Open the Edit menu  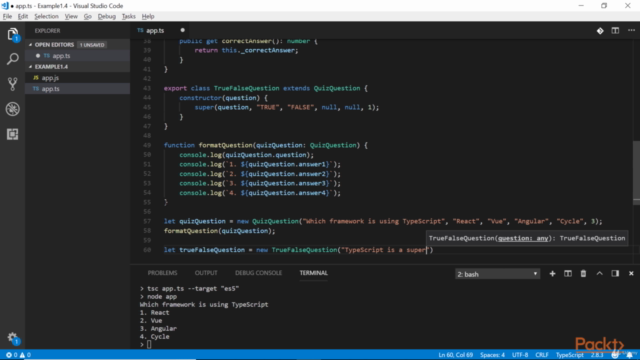(x=23, y=16)
